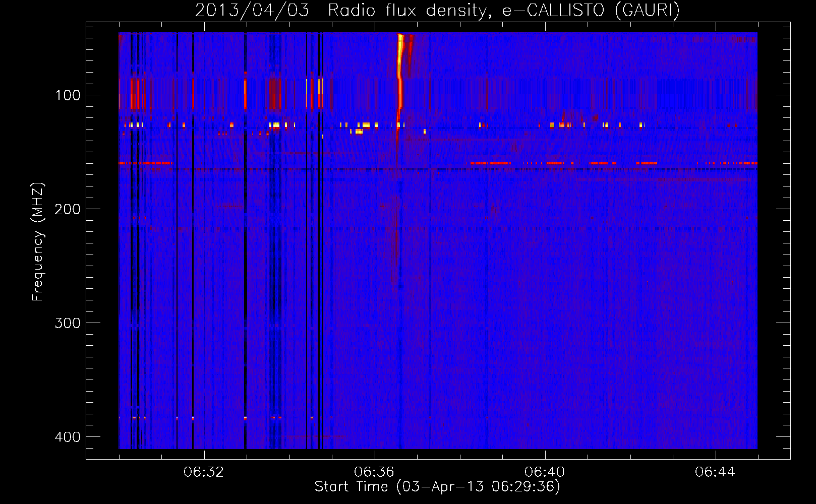This screenshot has height=504, width=816.
Task: Click the 06:36 time tick label
Action: pyautogui.click(x=374, y=472)
